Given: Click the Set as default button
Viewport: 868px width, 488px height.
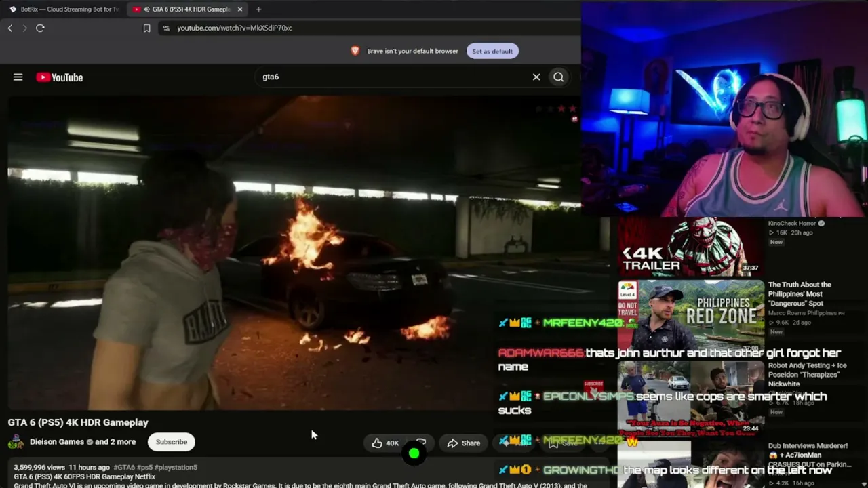Looking at the screenshot, I should (492, 51).
